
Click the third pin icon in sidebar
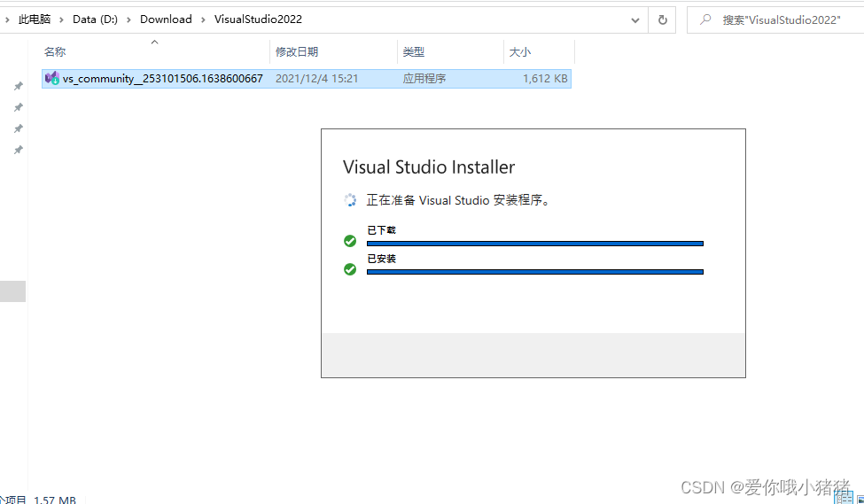click(19, 128)
